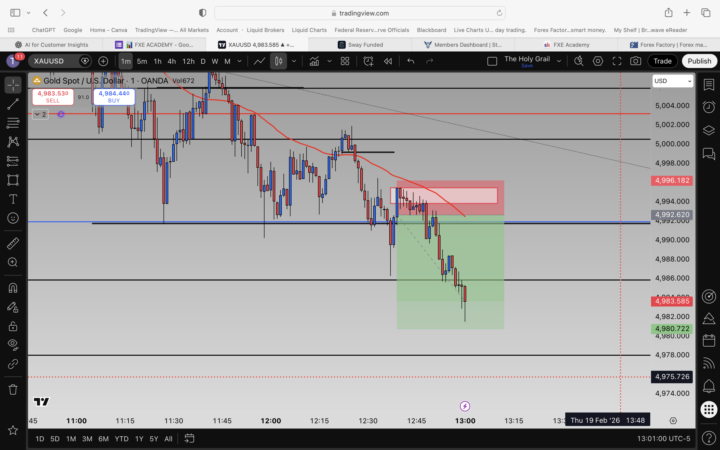Open favorites toolbar star
The width and height of the screenshot is (720, 450).
click(13, 430)
